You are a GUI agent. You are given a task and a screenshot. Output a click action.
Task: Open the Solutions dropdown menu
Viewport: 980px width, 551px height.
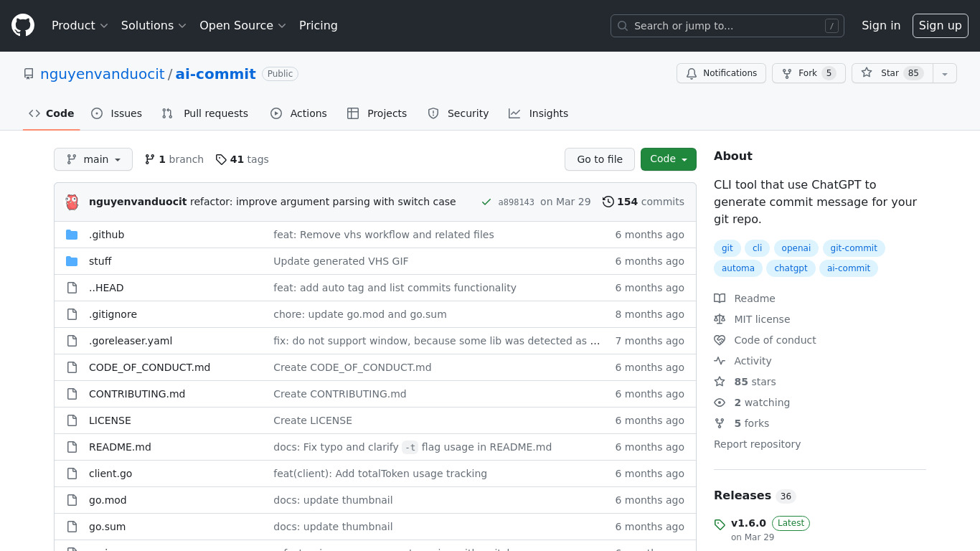coord(154,25)
